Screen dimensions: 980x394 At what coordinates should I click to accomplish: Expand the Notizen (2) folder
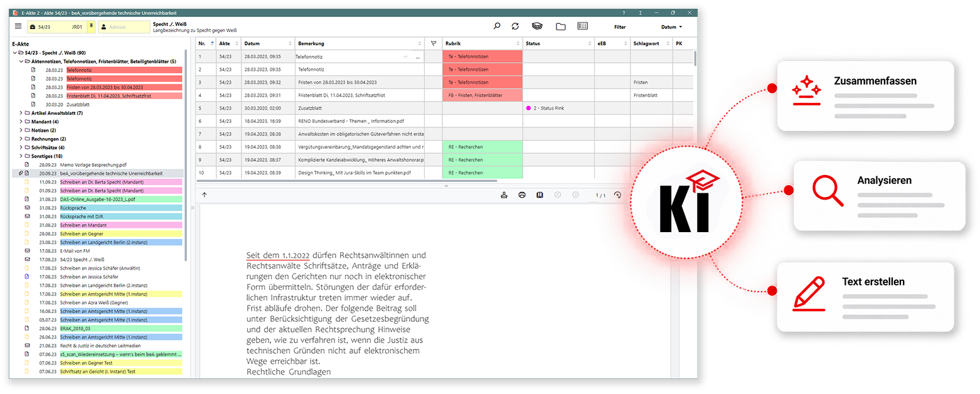(x=21, y=130)
